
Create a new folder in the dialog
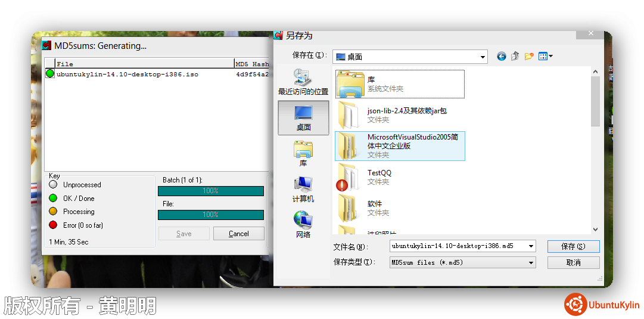tap(528, 56)
